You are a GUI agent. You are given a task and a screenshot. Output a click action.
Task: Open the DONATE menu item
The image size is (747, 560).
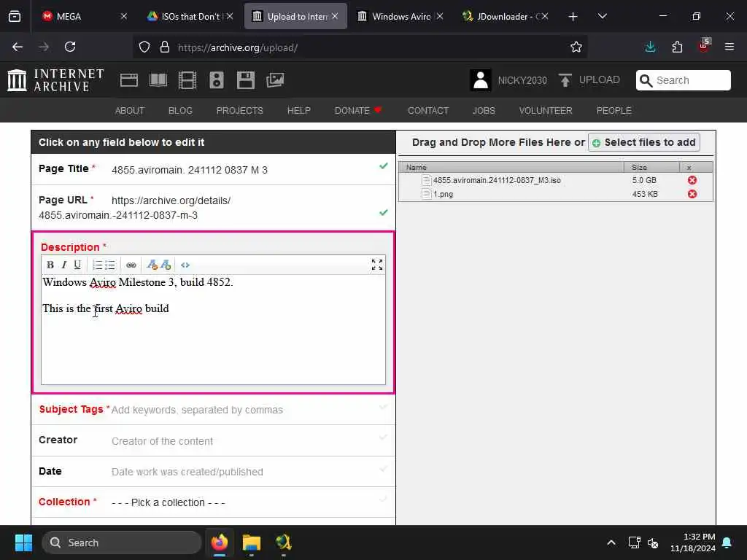[x=358, y=111]
